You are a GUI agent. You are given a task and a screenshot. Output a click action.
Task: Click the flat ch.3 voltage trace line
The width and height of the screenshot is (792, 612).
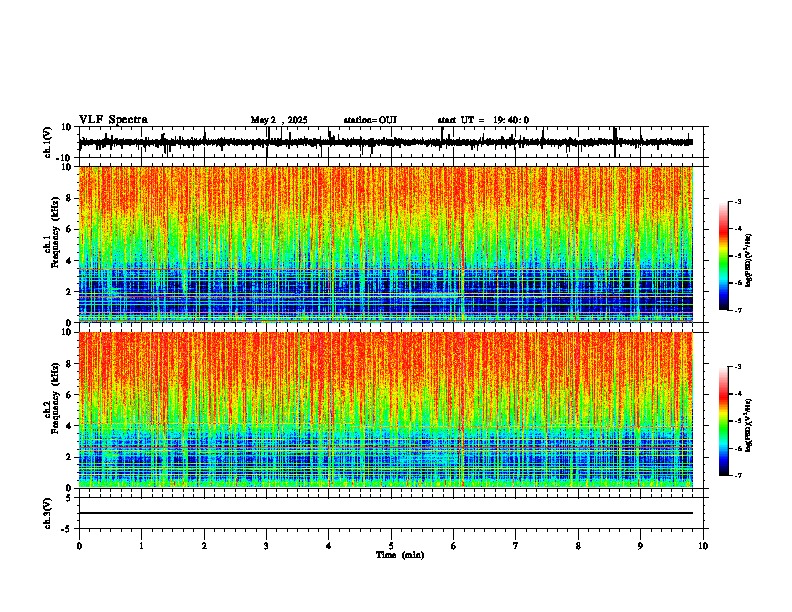click(386, 513)
